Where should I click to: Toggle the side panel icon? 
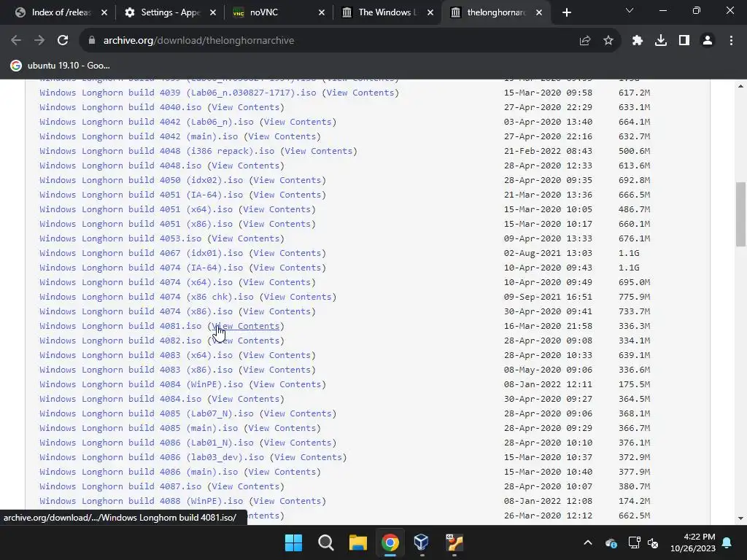(684, 41)
